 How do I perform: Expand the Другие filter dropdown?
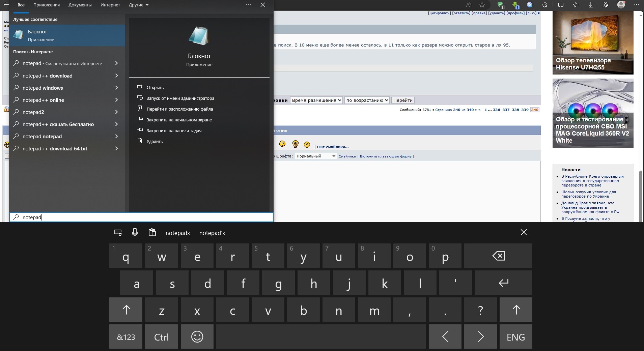(x=139, y=5)
